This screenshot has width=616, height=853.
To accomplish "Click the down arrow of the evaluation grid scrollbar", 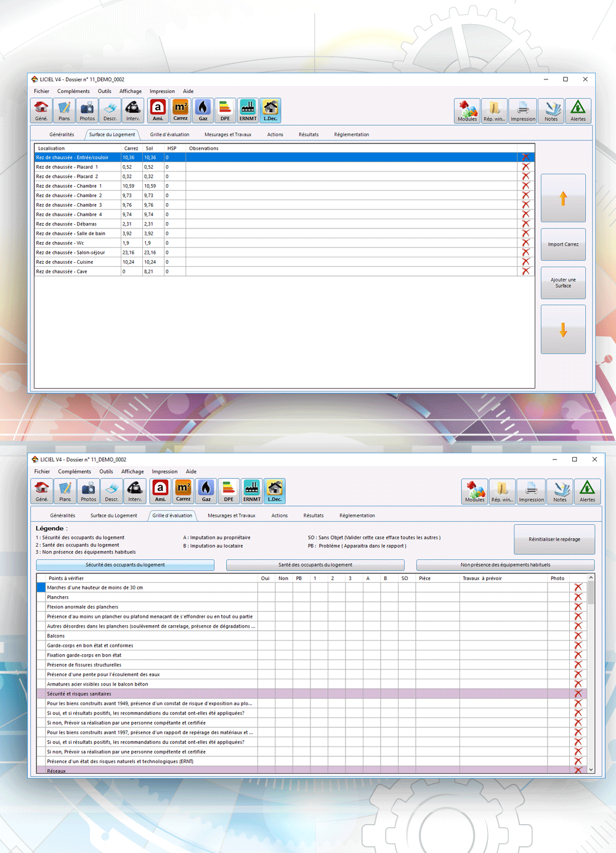I will pyautogui.click(x=591, y=769).
